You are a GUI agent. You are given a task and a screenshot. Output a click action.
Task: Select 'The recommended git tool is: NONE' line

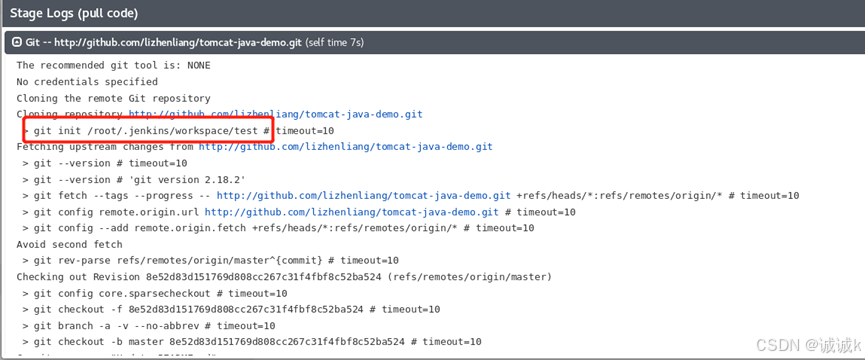[x=114, y=66]
